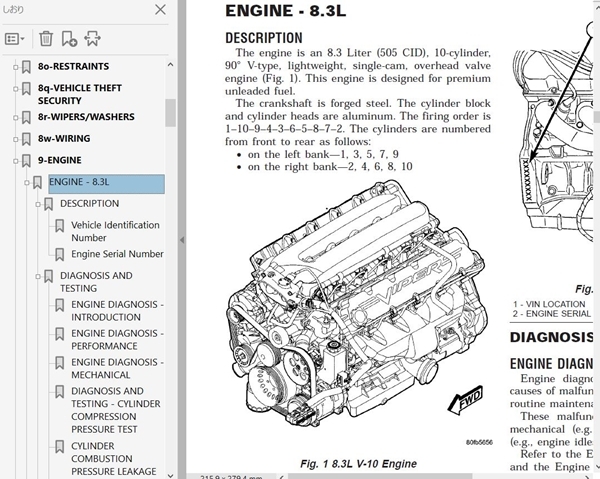Click bookmark icon beside 9-ENGINE

[26, 161]
